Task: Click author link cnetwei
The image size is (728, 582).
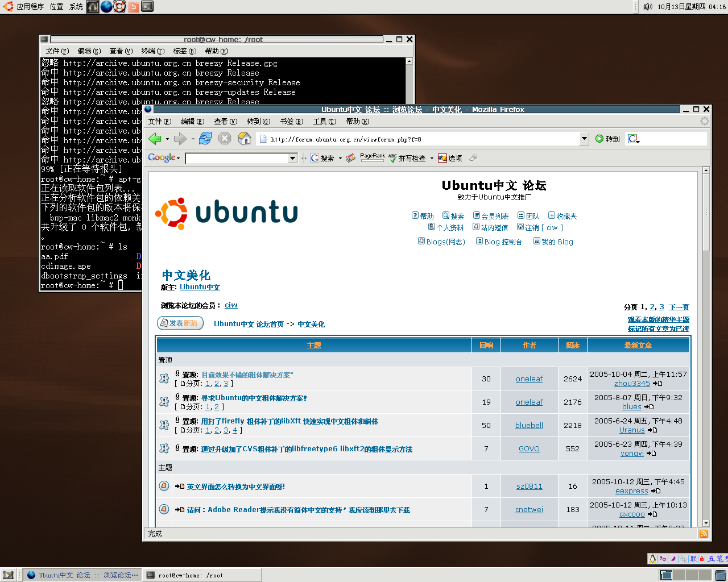Action: coord(529,510)
